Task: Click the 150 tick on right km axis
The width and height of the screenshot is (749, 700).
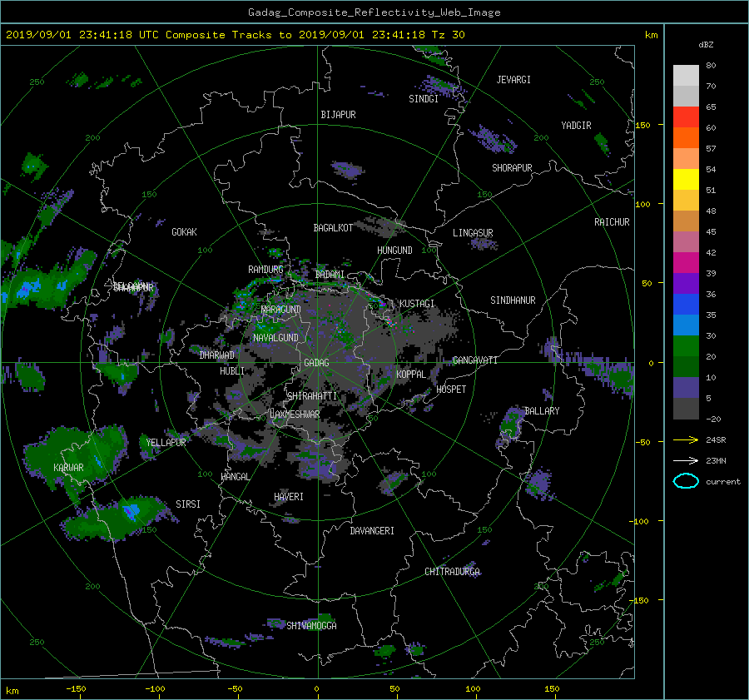Action: [x=643, y=125]
